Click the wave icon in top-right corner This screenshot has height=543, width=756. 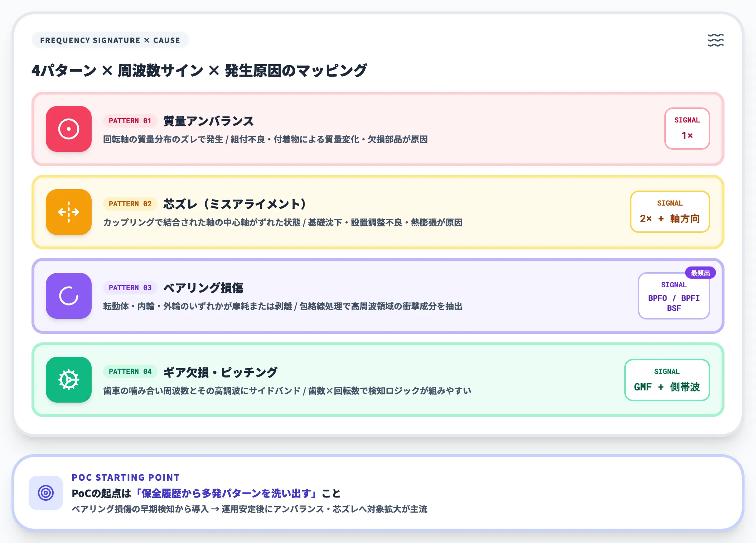(x=716, y=40)
